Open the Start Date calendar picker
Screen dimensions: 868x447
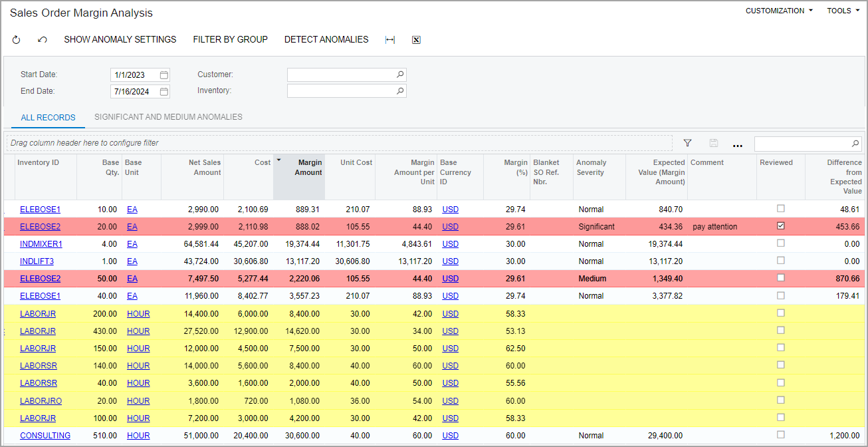tap(164, 75)
